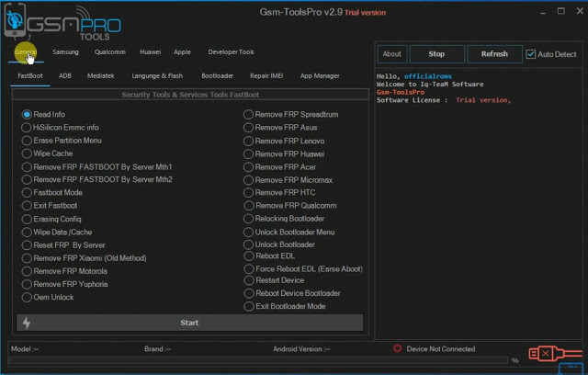Click the Trial version text in title
This screenshot has width=588, height=375.
tap(366, 13)
